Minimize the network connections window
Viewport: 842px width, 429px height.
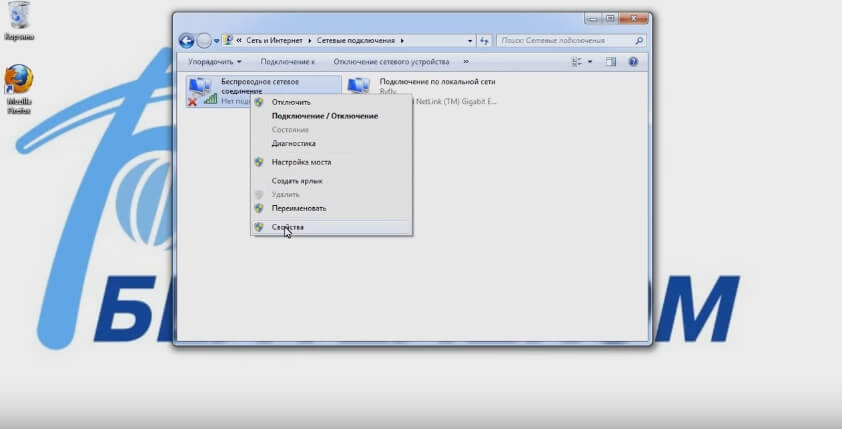(x=592, y=18)
